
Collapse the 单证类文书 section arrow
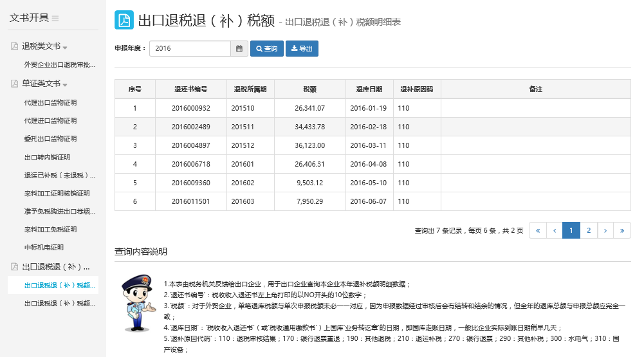(x=66, y=85)
